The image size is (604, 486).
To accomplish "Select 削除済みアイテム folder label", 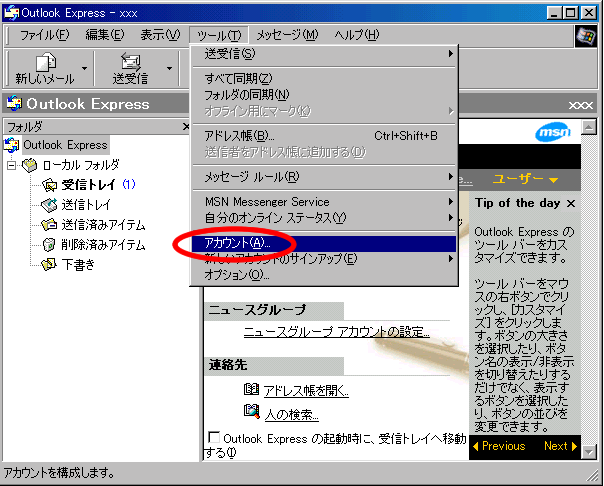I will (x=103, y=245).
